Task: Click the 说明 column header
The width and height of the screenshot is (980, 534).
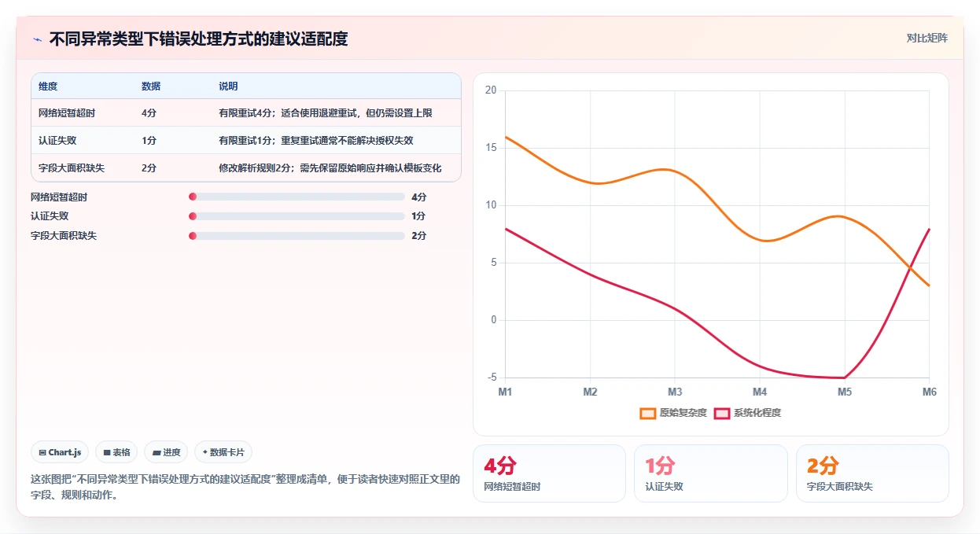Action: click(x=228, y=87)
